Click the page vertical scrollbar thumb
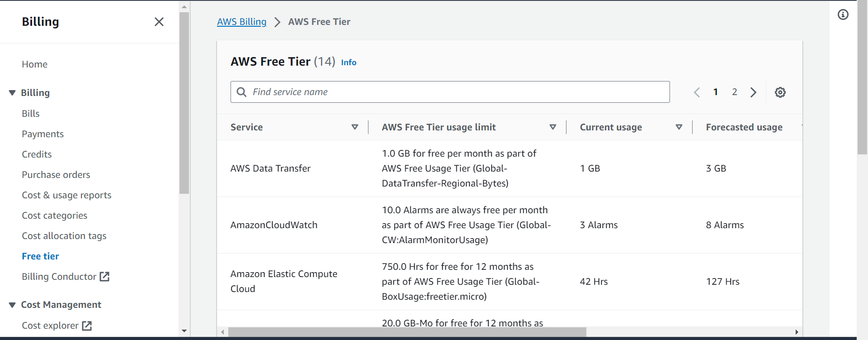The height and width of the screenshot is (340, 868). [863, 77]
